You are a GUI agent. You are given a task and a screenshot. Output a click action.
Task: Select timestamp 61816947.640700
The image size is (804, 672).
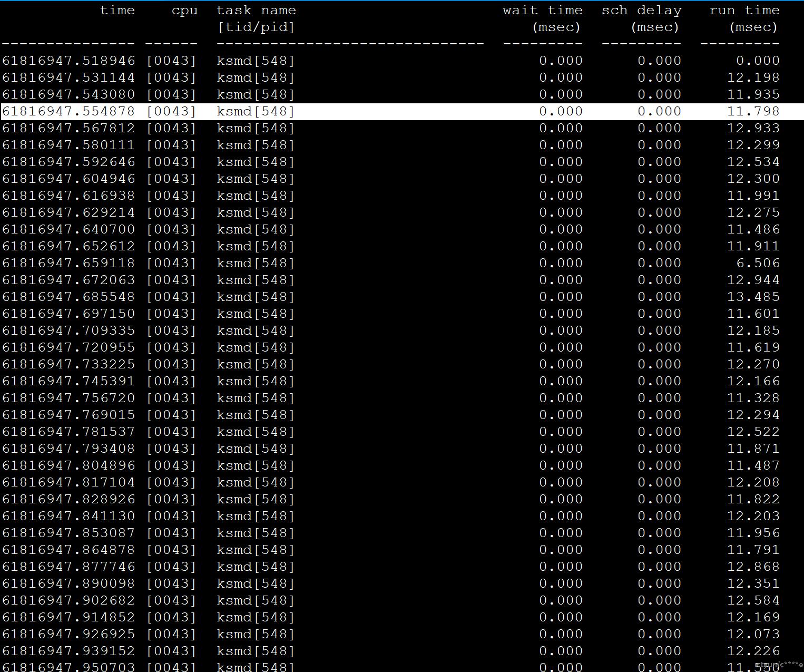pos(68,229)
